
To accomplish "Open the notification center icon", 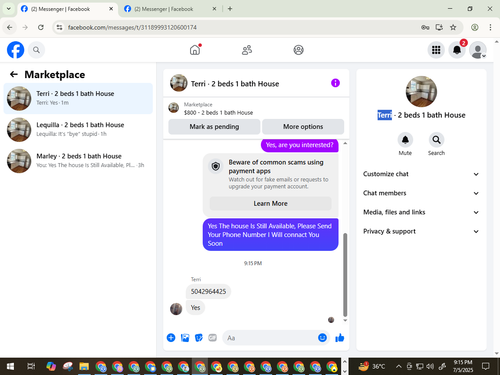I will 486,367.
